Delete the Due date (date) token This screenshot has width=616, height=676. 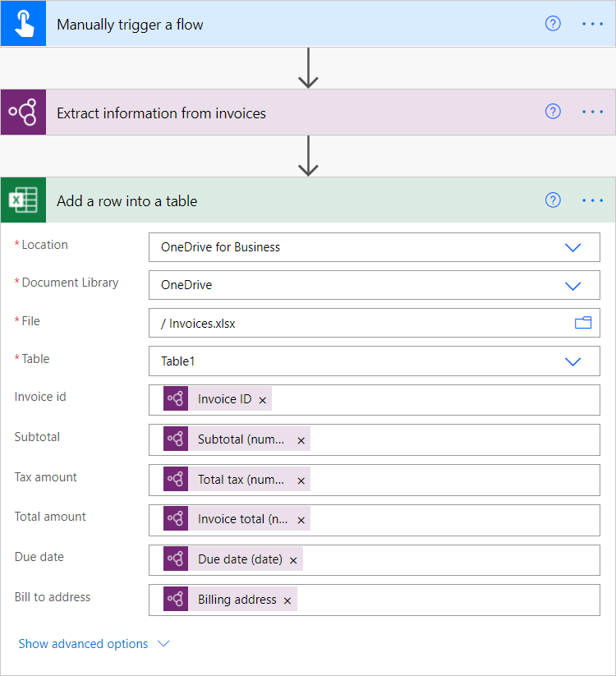[x=293, y=560]
